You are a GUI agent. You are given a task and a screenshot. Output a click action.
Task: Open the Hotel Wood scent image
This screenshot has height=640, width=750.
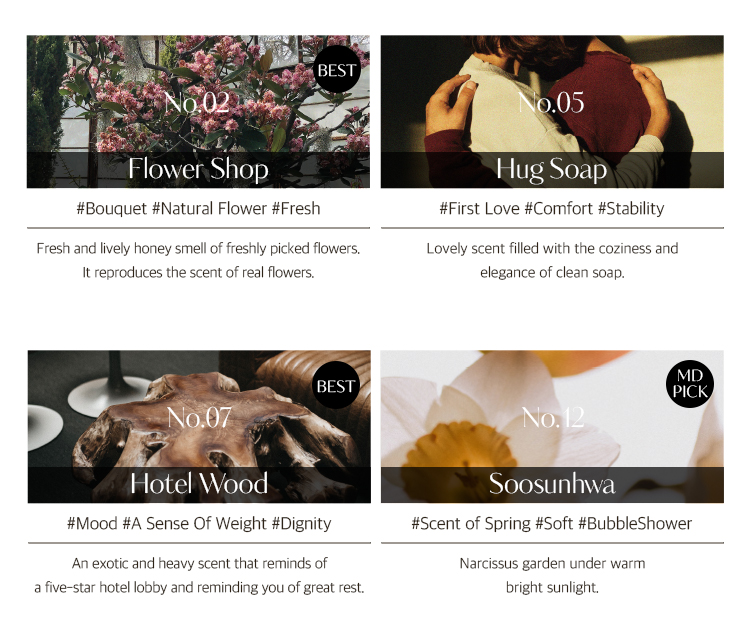(199, 427)
